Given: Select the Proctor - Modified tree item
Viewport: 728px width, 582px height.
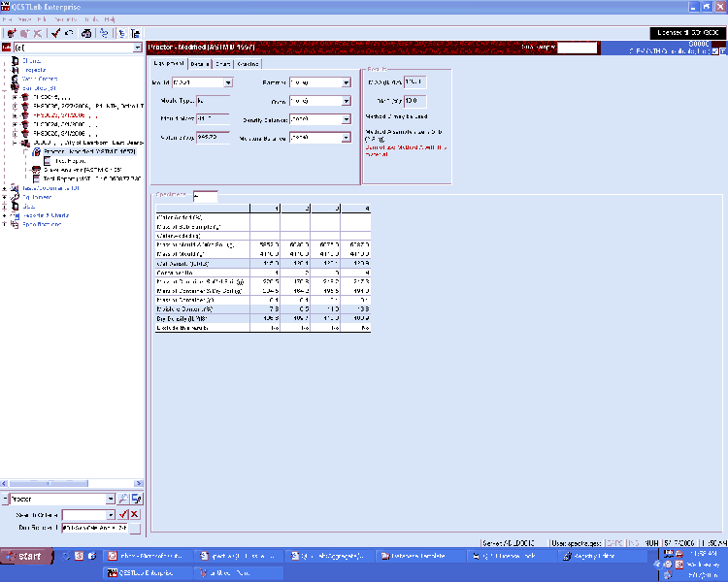Looking at the screenshot, I should (89, 151).
